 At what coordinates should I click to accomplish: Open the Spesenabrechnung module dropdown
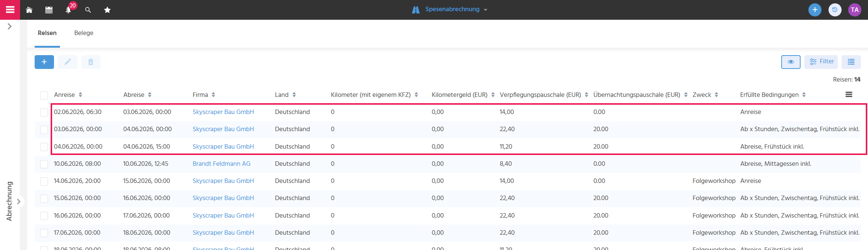pos(450,9)
